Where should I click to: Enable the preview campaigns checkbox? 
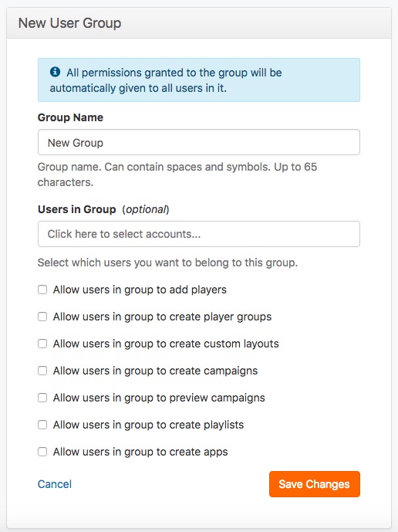[42, 398]
